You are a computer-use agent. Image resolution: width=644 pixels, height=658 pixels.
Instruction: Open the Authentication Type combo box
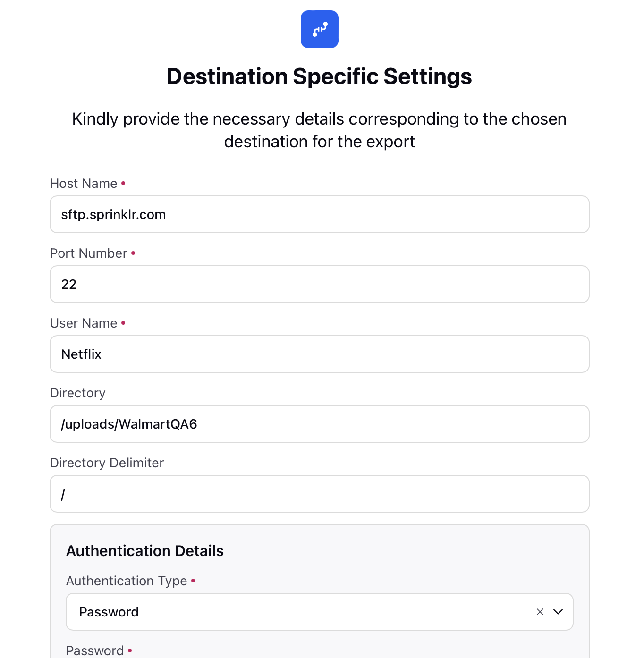[320, 612]
